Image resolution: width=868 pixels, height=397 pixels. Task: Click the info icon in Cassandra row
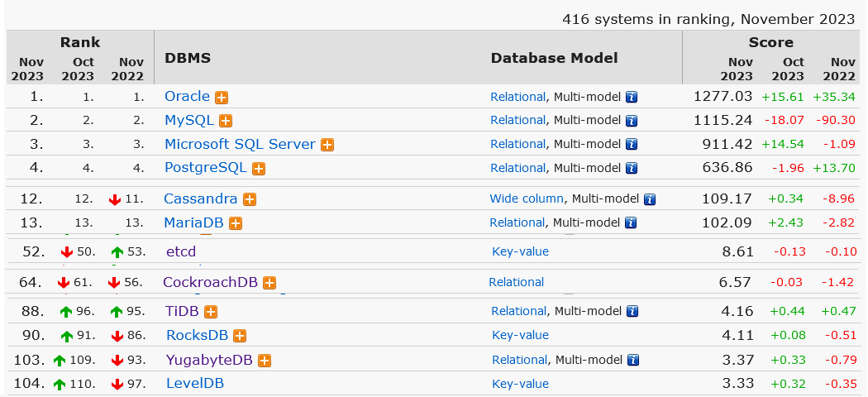tap(650, 199)
